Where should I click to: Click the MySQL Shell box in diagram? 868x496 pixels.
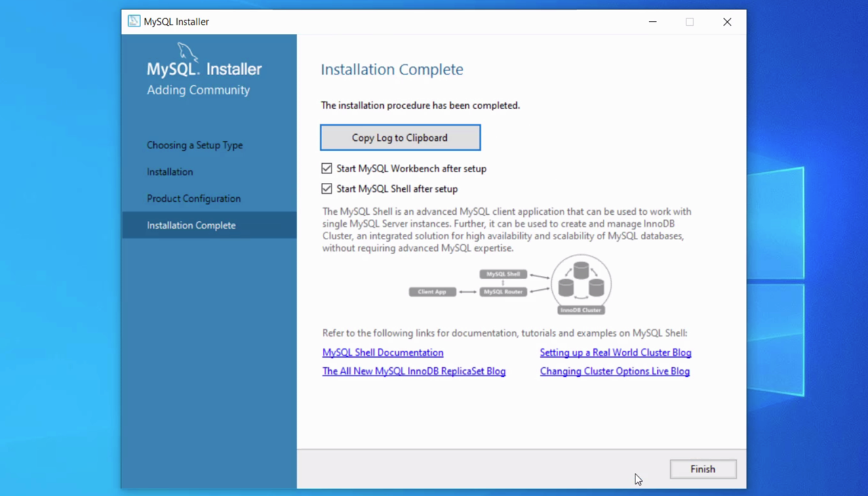tap(503, 274)
